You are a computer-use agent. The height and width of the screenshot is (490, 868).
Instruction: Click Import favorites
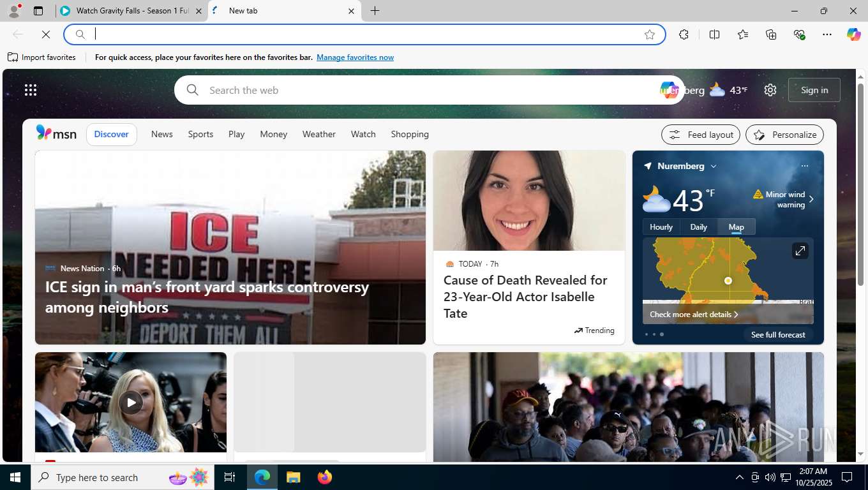(41, 57)
